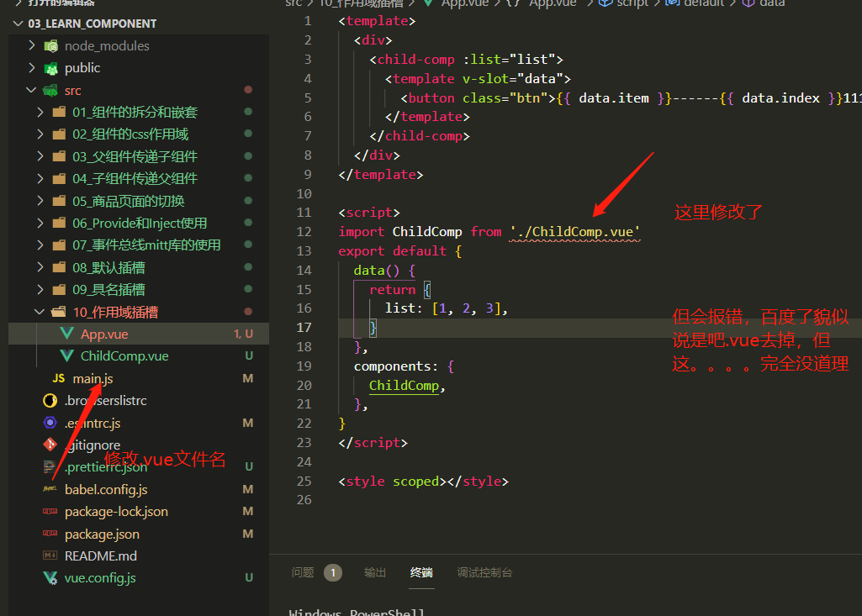Click the Markdown icon beside README.md

pyautogui.click(x=49, y=555)
